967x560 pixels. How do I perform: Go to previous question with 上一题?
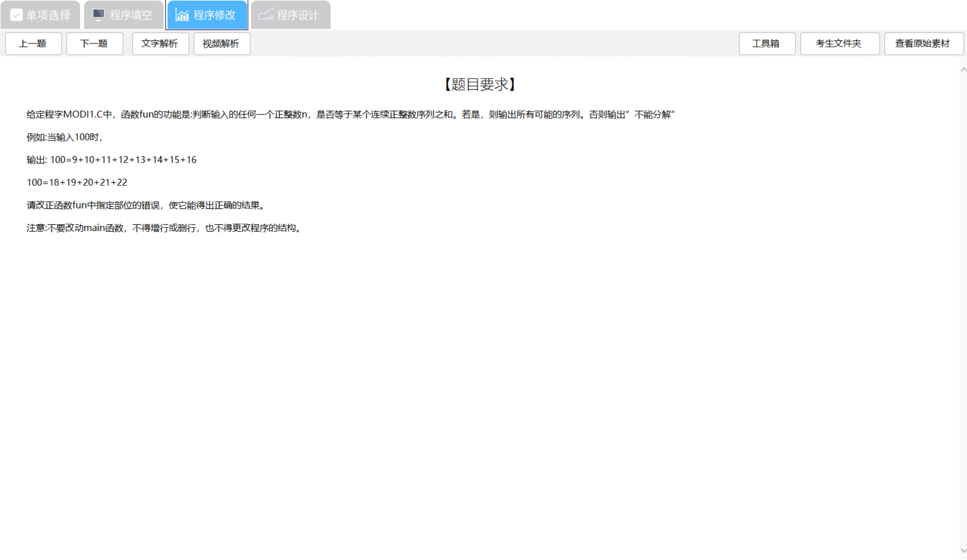33,44
